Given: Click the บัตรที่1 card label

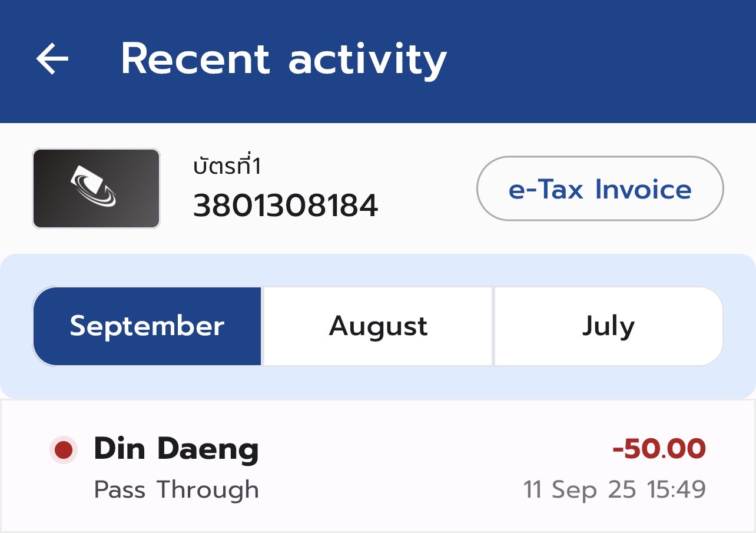Looking at the screenshot, I should 227,167.
